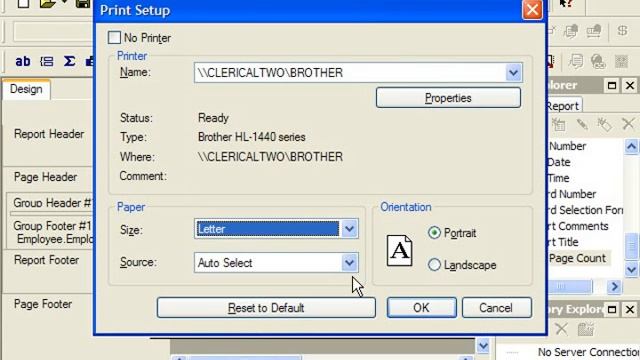Click the Repository Explorer delete X icon
The width and height of the screenshot is (640, 360).
561,329
